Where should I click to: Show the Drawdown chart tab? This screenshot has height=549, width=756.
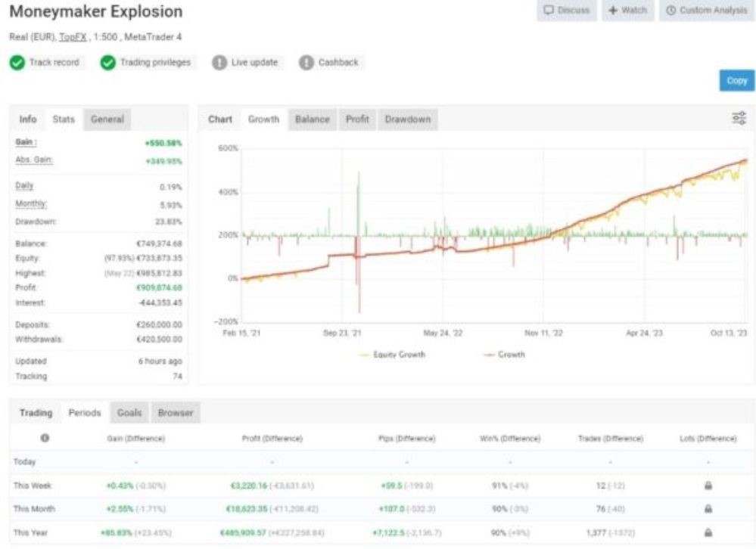pyautogui.click(x=407, y=119)
